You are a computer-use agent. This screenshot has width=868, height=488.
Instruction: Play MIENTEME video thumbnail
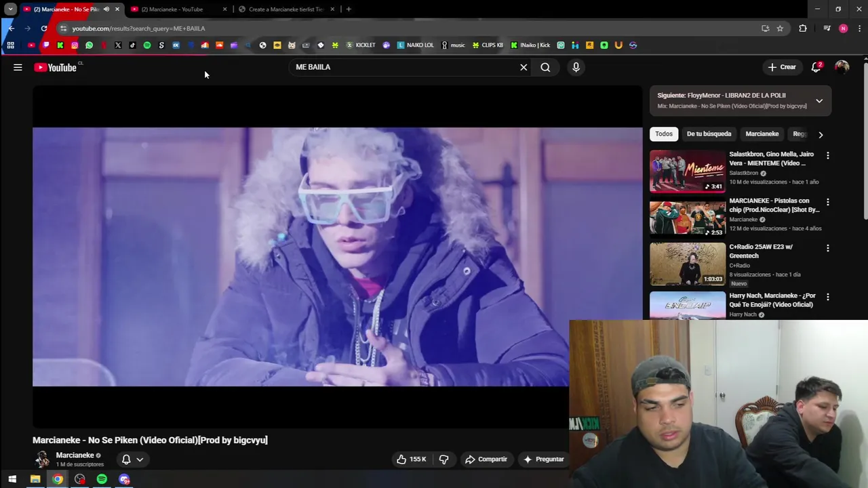pyautogui.click(x=688, y=171)
